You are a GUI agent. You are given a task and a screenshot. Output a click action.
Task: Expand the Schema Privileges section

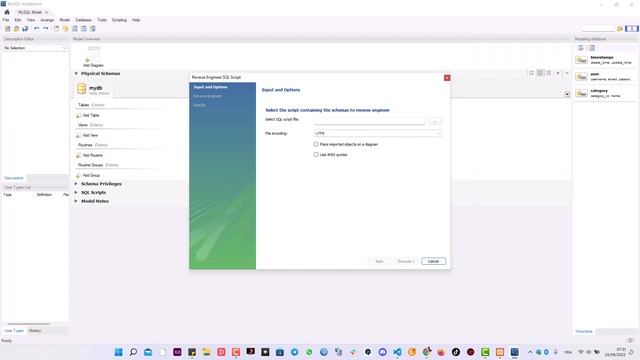tap(76, 184)
